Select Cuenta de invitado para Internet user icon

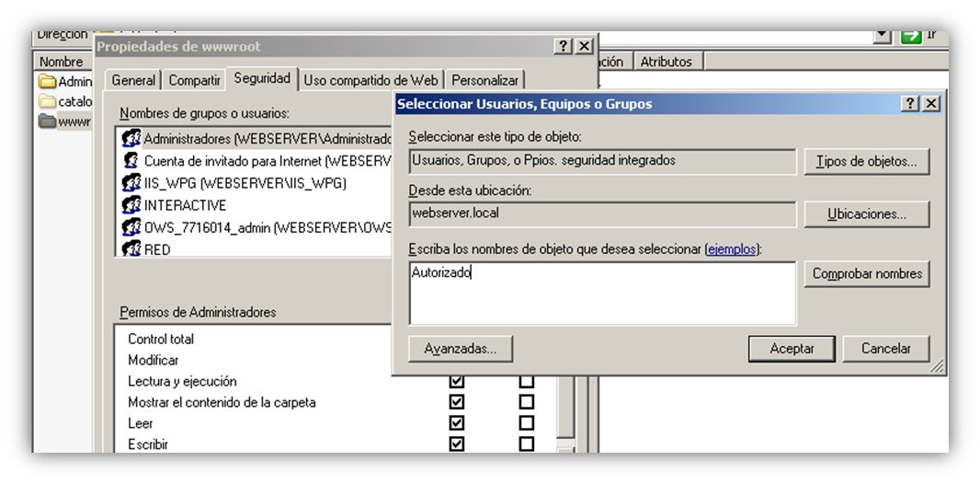(x=131, y=161)
